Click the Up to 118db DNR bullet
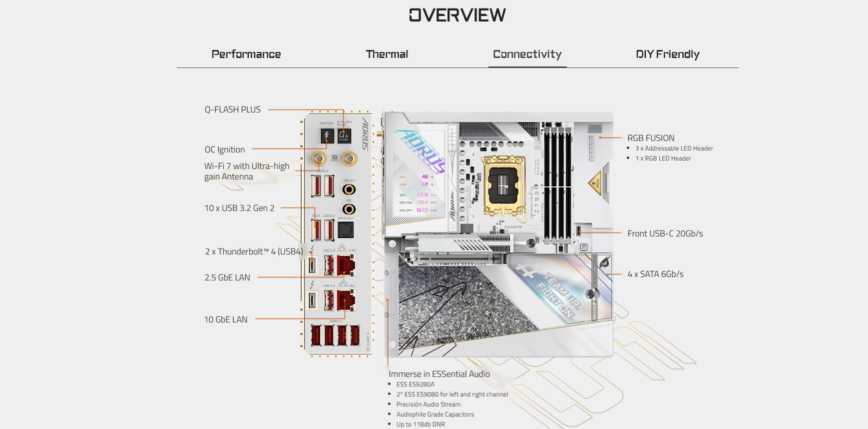The image size is (868, 429). pos(421,424)
